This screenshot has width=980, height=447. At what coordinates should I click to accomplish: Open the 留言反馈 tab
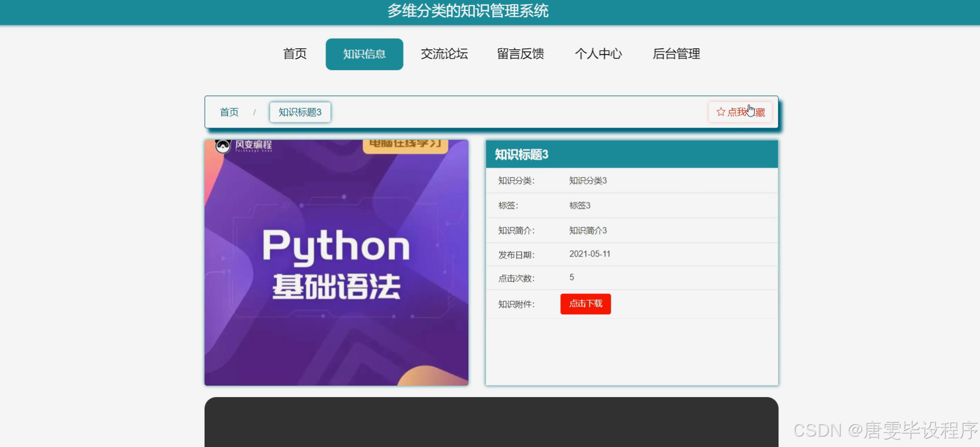pyautogui.click(x=520, y=54)
